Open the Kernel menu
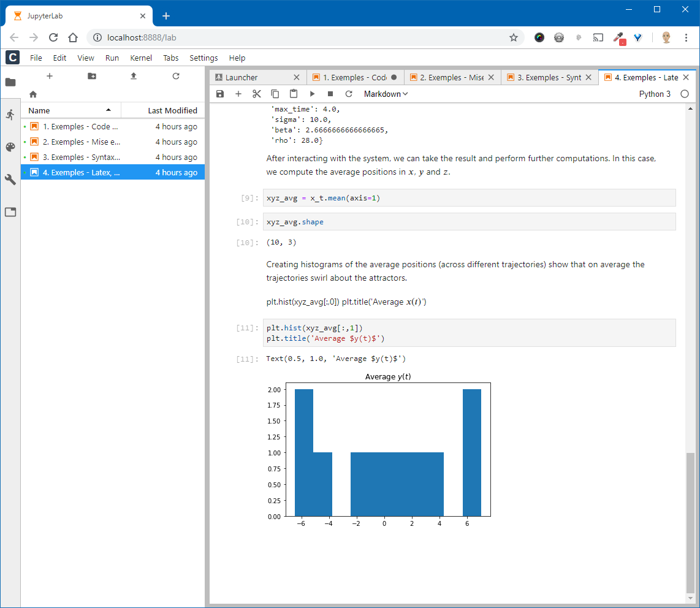 click(x=141, y=58)
